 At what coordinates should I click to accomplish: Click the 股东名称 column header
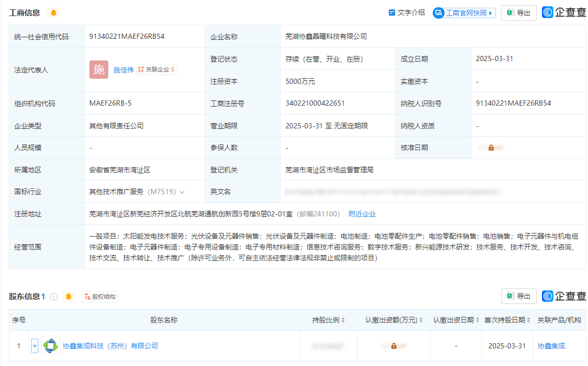[164, 320]
